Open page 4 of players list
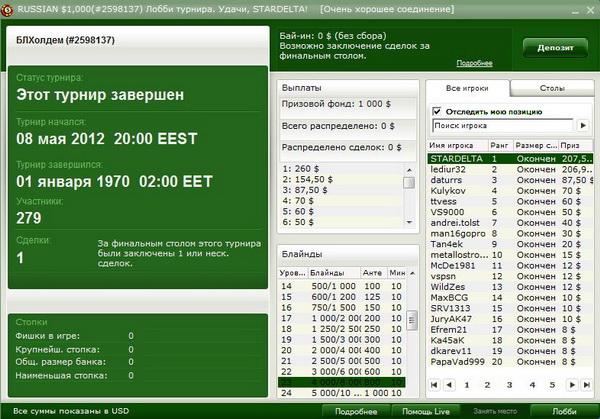Image resolution: width=600 pixels, height=419 pixels. coord(532,385)
